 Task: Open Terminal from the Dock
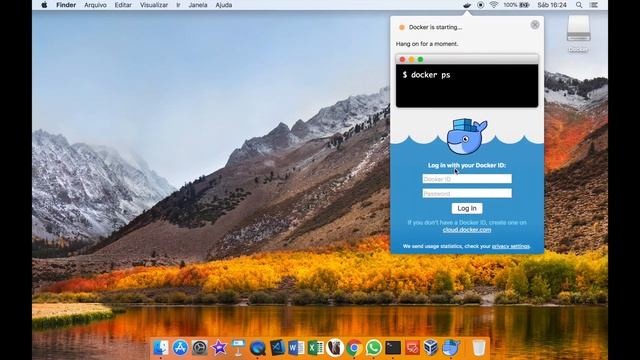coord(393,348)
